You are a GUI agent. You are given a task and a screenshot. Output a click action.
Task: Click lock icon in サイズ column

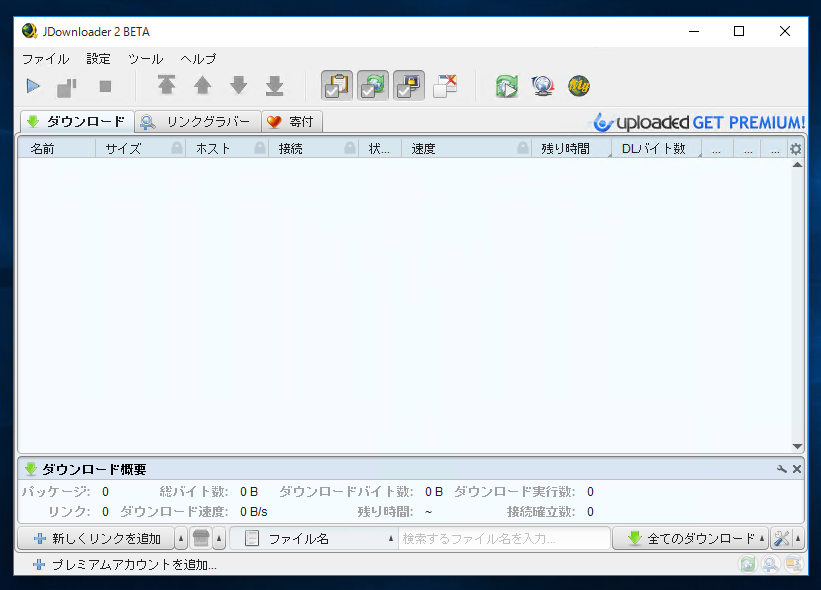coord(177,148)
